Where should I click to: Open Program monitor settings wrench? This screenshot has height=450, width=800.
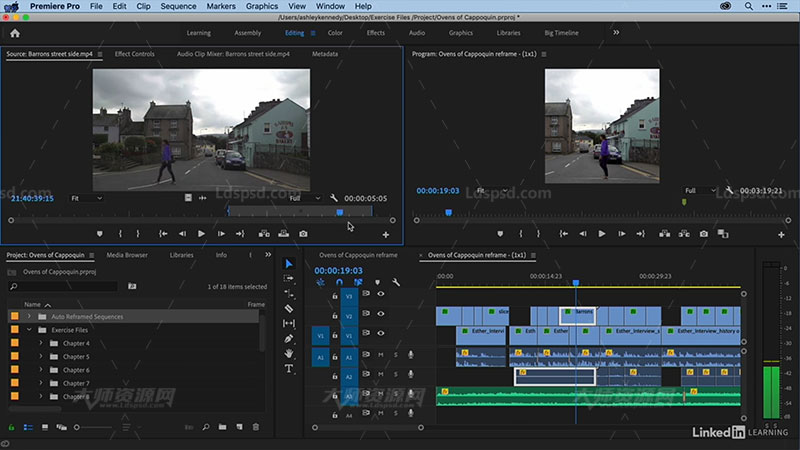[x=730, y=190]
